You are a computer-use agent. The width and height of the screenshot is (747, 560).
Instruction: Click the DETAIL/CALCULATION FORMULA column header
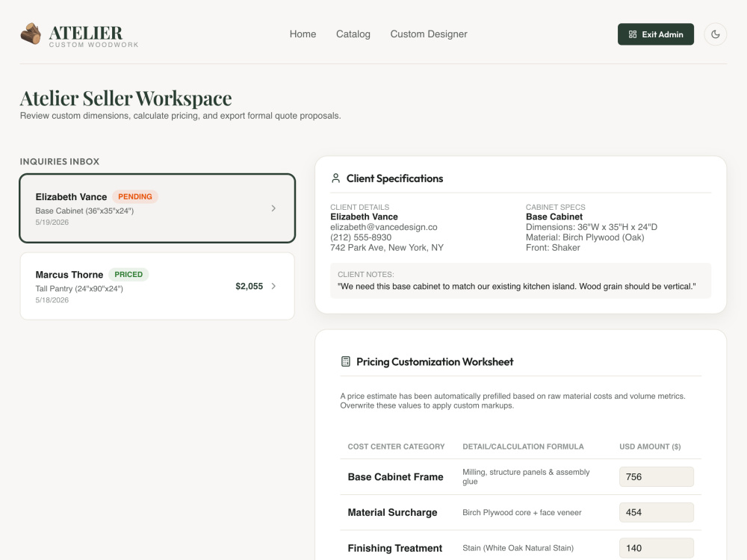523,447
